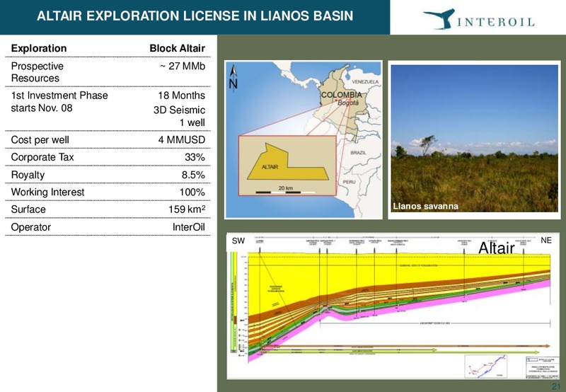The height and width of the screenshot is (392, 566).
Task: Click the '4 MMUSD' value
Action: click(182, 139)
